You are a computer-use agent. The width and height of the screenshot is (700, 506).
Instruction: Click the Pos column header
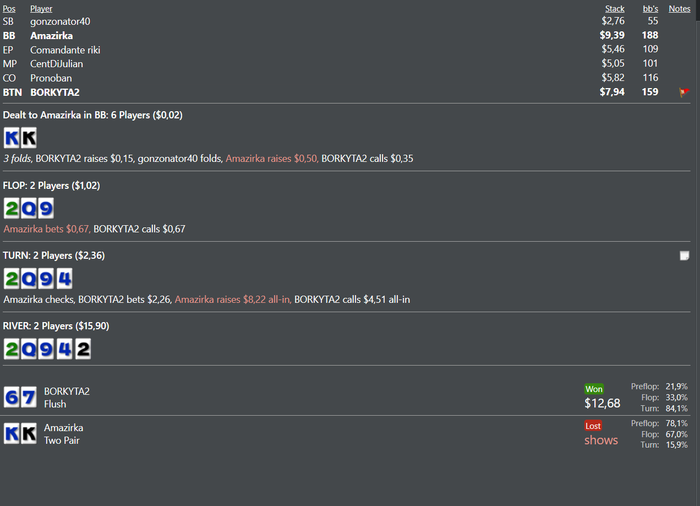(9, 8)
